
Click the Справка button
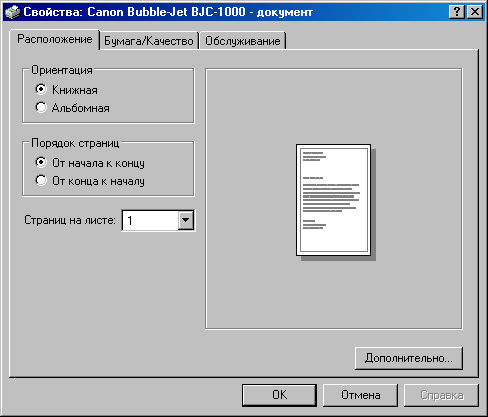[x=441, y=395]
